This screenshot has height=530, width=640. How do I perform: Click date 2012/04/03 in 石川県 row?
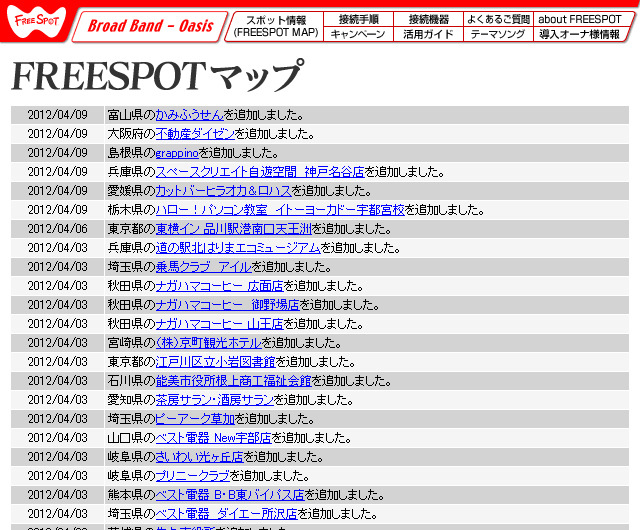(58, 381)
